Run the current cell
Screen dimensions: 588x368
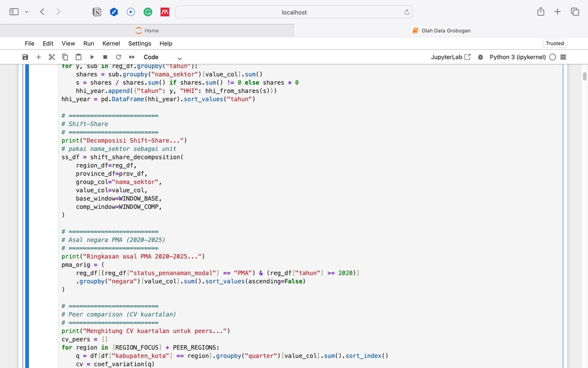tap(92, 57)
